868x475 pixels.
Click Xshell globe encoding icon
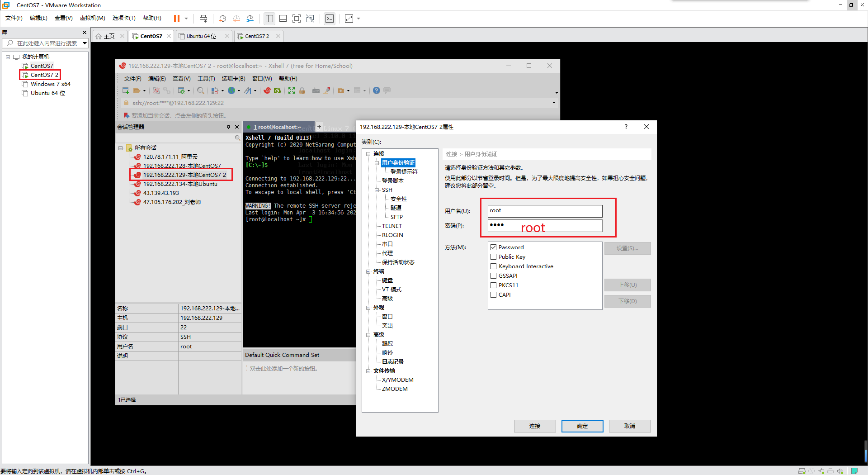[x=231, y=90]
